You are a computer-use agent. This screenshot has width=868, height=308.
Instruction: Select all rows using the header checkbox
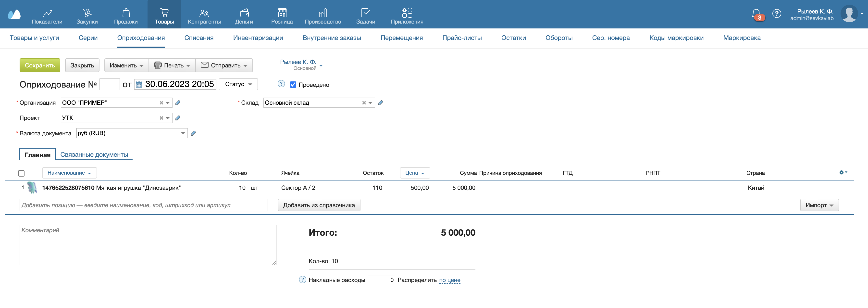point(21,173)
